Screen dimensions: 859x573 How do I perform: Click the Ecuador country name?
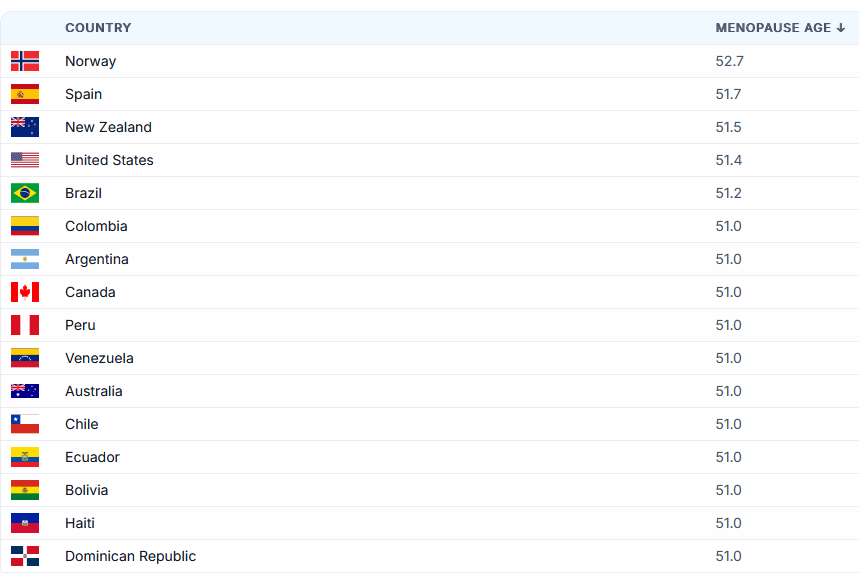[x=92, y=457]
